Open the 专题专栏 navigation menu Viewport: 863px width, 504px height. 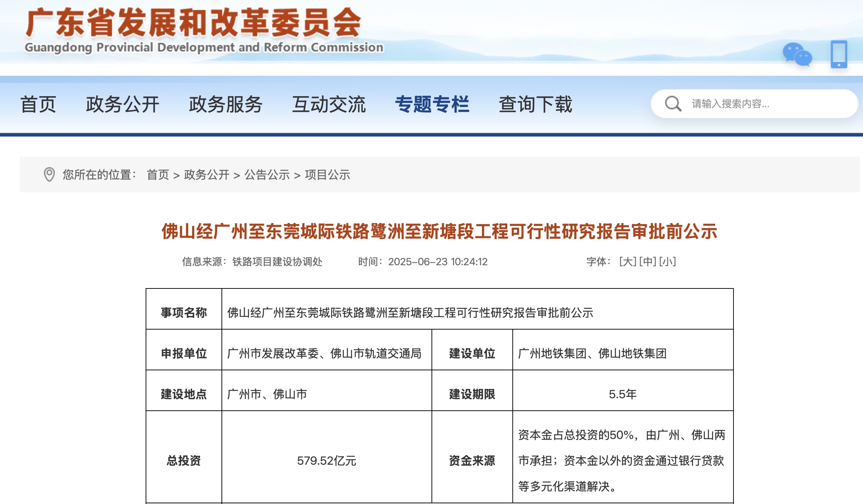pyautogui.click(x=432, y=104)
